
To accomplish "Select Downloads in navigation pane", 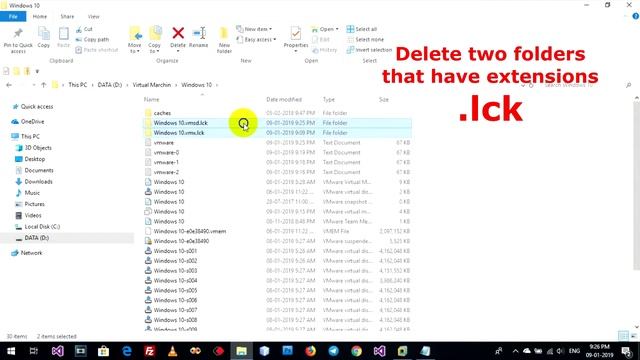I will pyautogui.click(x=34, y=182).
